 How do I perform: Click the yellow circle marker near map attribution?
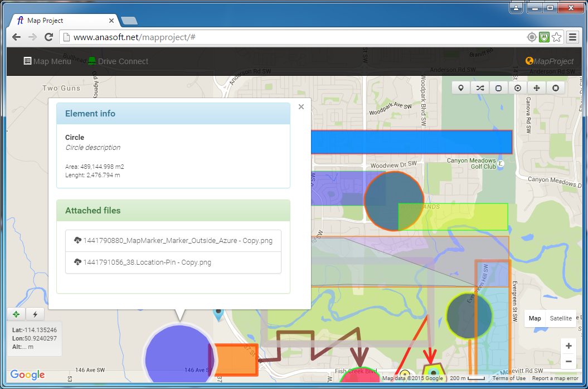pos(405,373)
